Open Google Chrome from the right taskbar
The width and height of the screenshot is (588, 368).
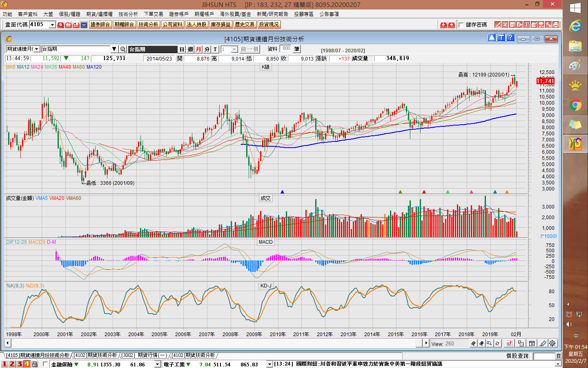point(575,105)
